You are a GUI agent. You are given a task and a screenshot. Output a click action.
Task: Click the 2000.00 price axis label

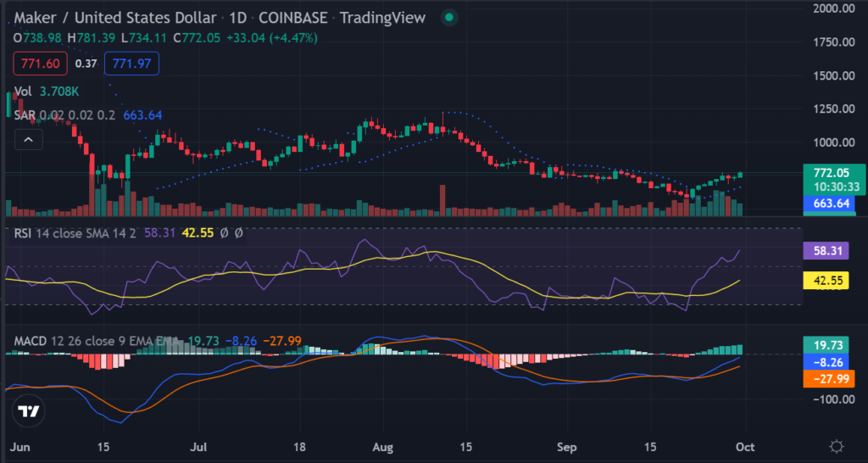point(835,8)
